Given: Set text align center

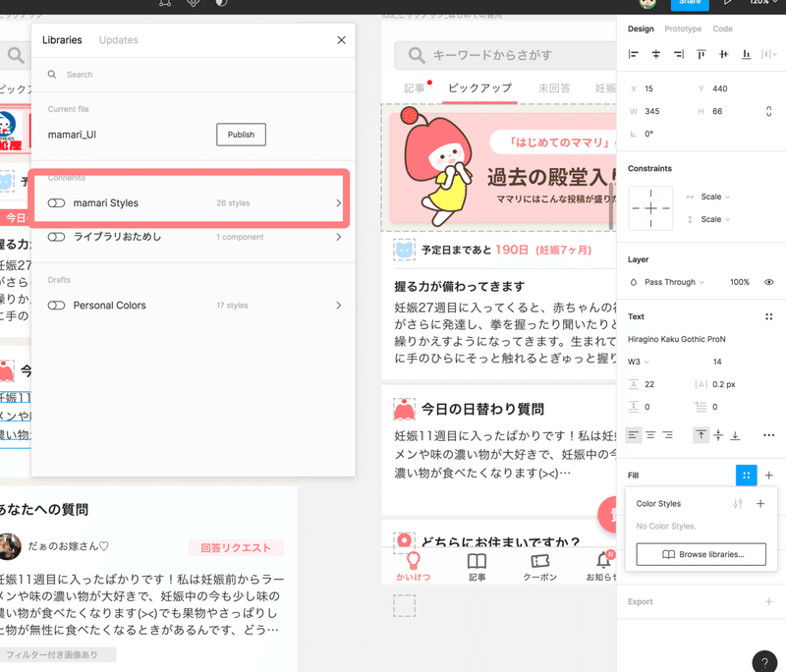Looking at the screenshot, I should [x=650, y=435].
